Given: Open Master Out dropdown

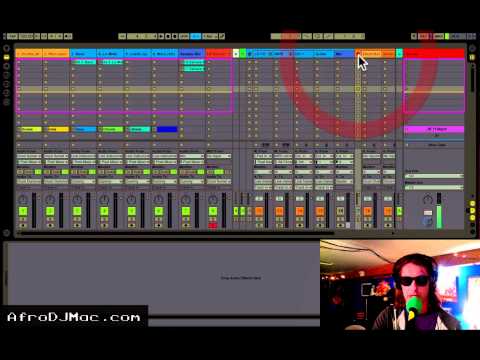Looking at the screenshot, I should [434, 188].
